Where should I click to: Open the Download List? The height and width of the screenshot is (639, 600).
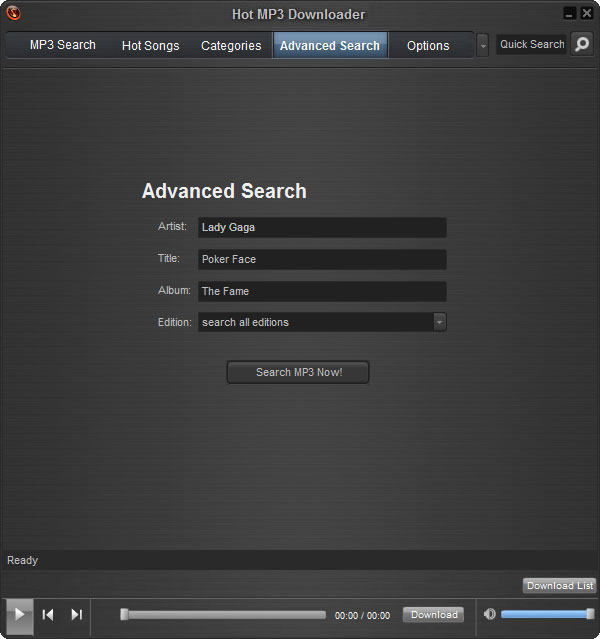tap(559, 586)
